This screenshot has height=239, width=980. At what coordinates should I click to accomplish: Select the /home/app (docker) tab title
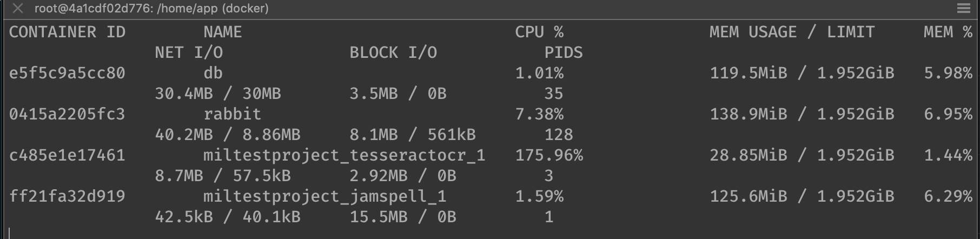[x=151, y=9]
